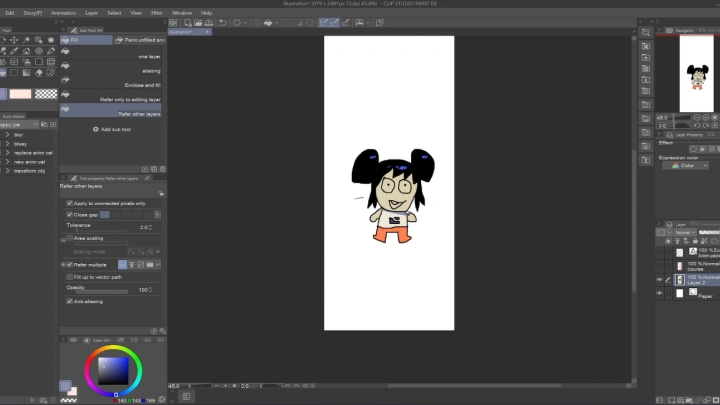Click the color wheel square picker
This screenshot has height=405, width=720.
[113, 371]
